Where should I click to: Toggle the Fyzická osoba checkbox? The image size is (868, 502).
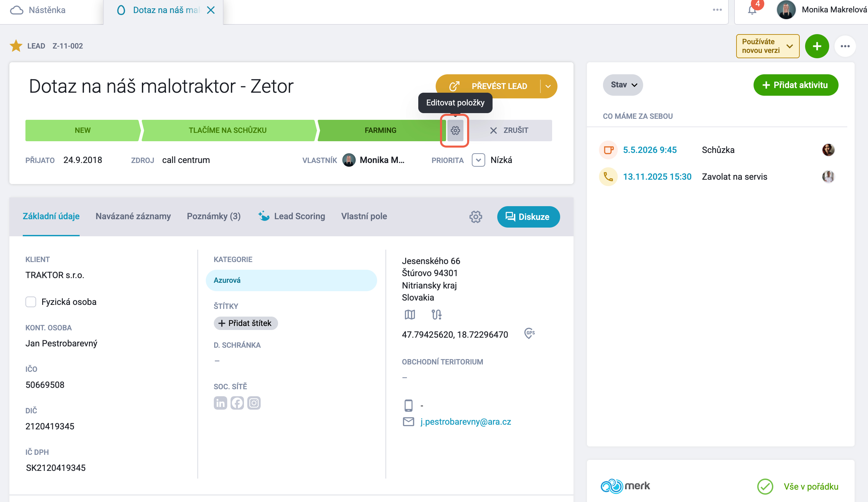click(x=31, y=302)
